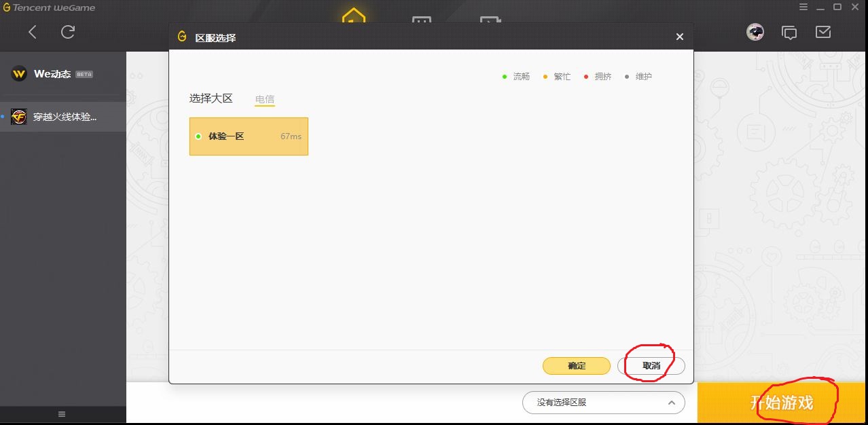
Task: Select the 电信 tab
Action: click(x=265, y=99)
